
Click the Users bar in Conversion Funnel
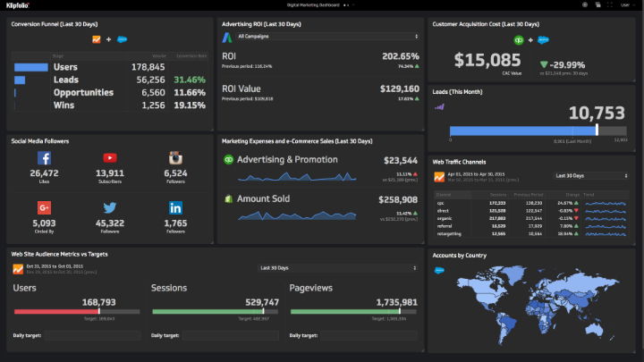point(31,67)
